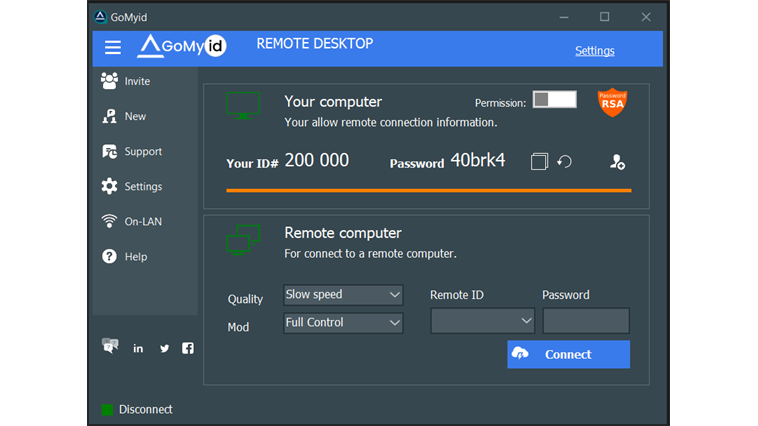This screenshot has width=758, height=426.
Task: Click the add user icon
Action: [x=617, y=162]
